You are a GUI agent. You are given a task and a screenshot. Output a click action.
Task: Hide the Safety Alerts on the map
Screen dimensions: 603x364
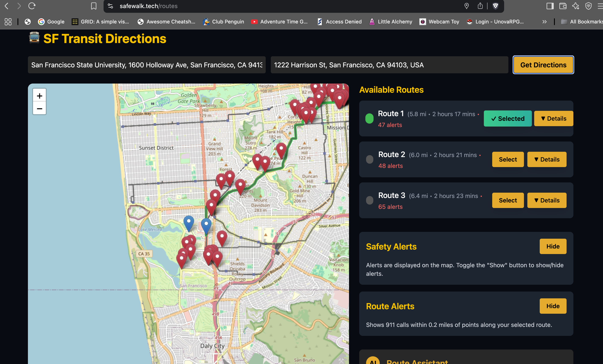point(553,246)
